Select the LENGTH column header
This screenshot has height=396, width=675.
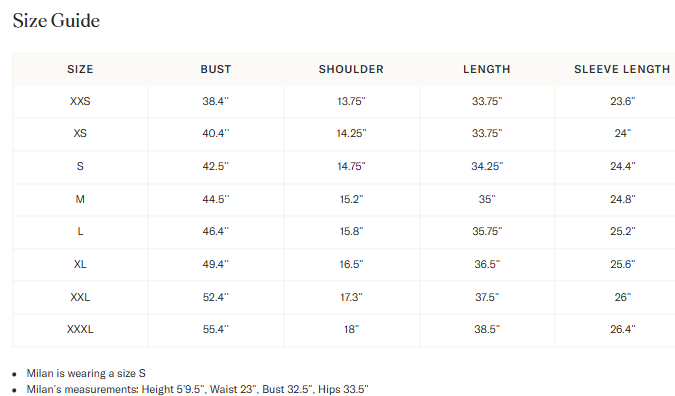487,69
